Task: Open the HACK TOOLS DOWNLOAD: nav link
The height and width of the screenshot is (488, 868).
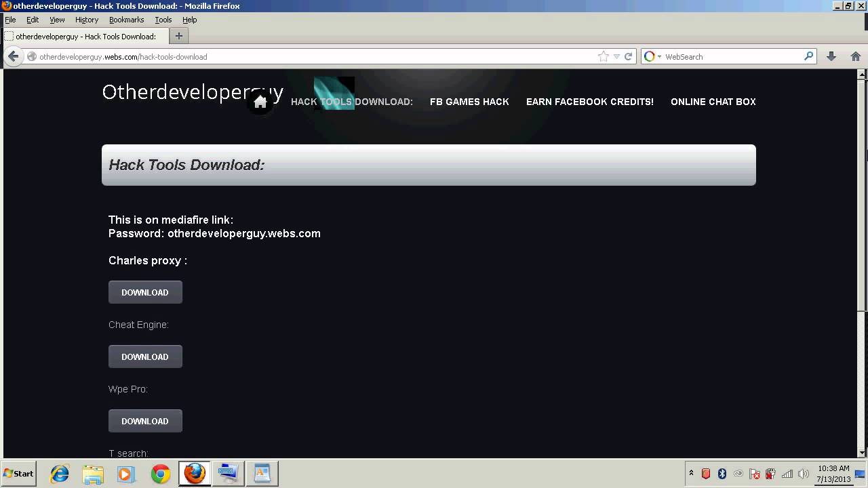Action: pyautogui.click(x=351, y=102)
